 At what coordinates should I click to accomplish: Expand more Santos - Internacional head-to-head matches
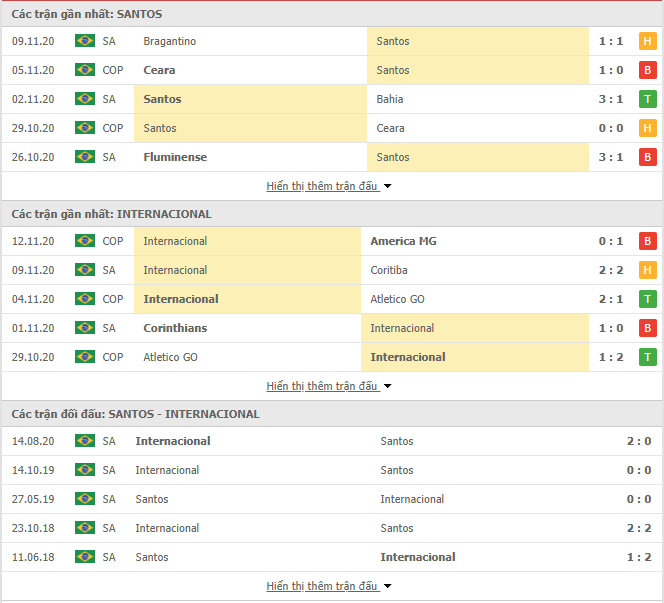[x=329, y=586]
